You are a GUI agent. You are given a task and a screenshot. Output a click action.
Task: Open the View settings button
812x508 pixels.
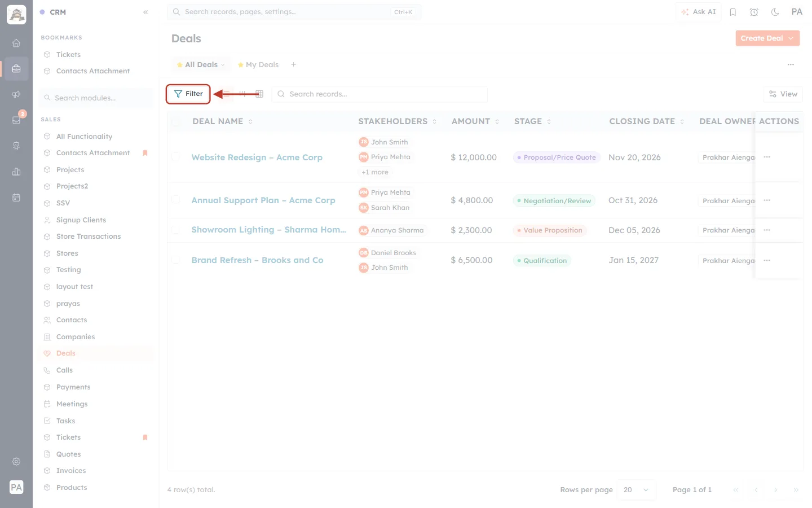(783, 94)
